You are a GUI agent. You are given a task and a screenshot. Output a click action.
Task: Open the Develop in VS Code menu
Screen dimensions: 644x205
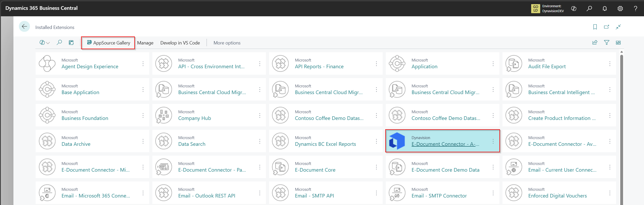[180, 43]
